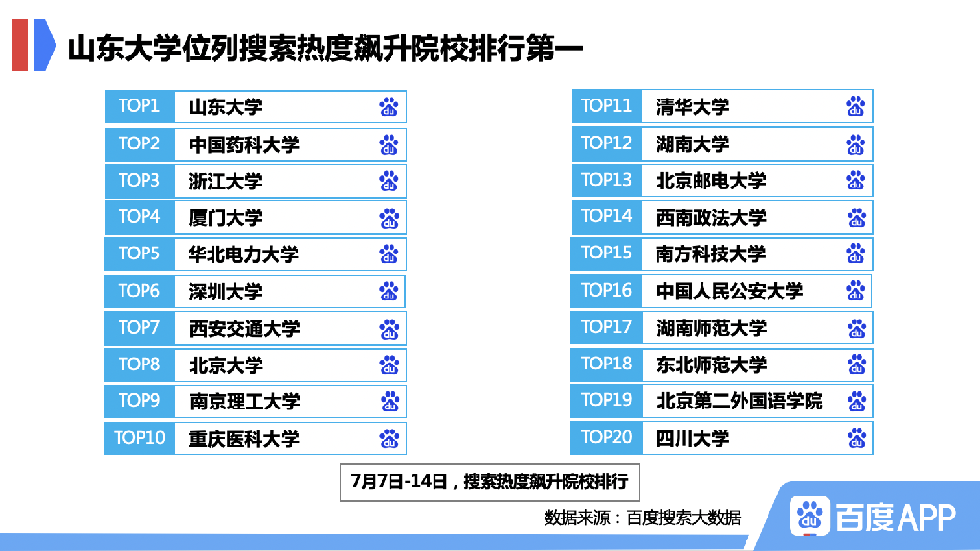Click the 7月7日-14日 caption box
Viewport: 980px width, 551px height.
pos(489,481)
